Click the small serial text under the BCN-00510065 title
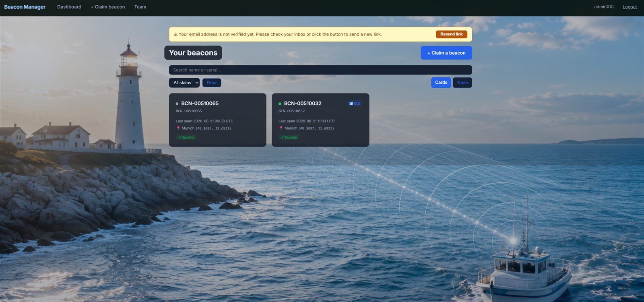The width and height of the screenshot is (644, 302). tap(189, 111)
